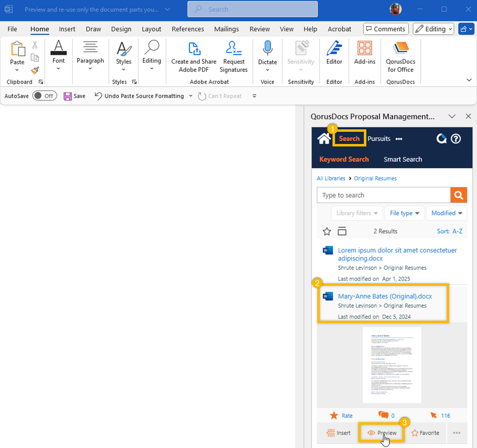477x448 pixels.
Task: Open the File menu
Action: coord(12,29)
